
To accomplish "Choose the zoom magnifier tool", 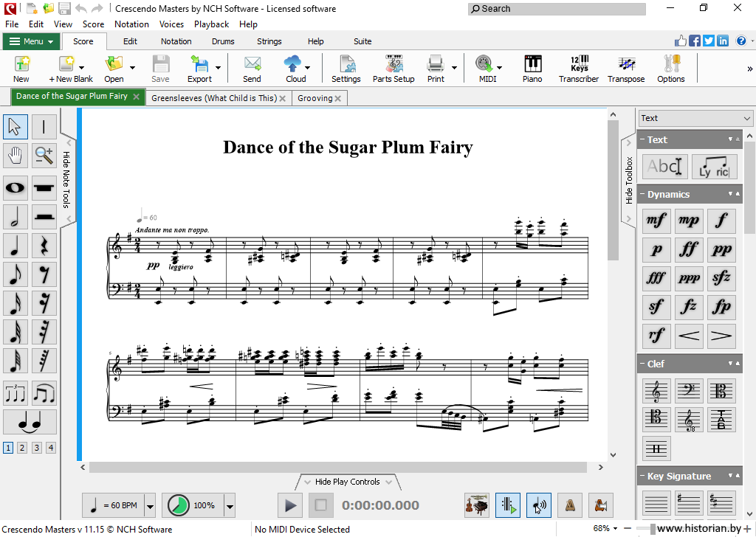I will point(44,155).
